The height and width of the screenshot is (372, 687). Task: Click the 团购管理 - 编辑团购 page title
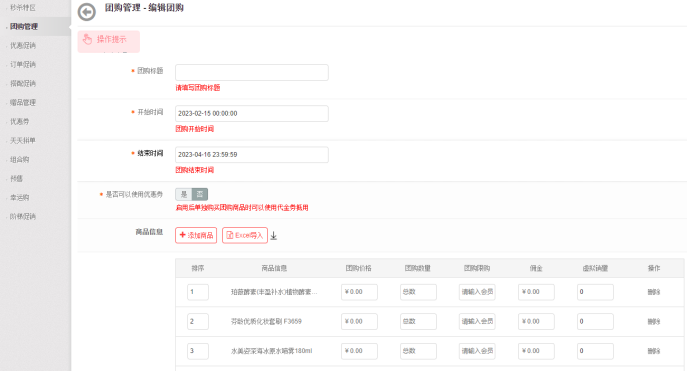coord(144,7)
